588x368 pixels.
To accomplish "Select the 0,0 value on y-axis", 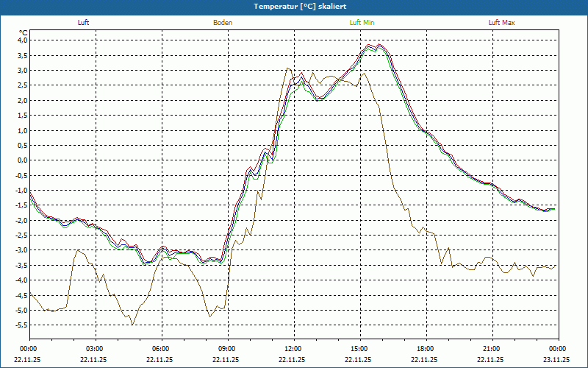I will point(21,160).
